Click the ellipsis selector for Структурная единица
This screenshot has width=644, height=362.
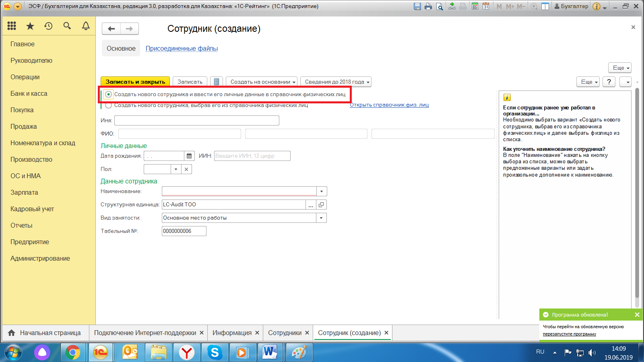[311, 205]
